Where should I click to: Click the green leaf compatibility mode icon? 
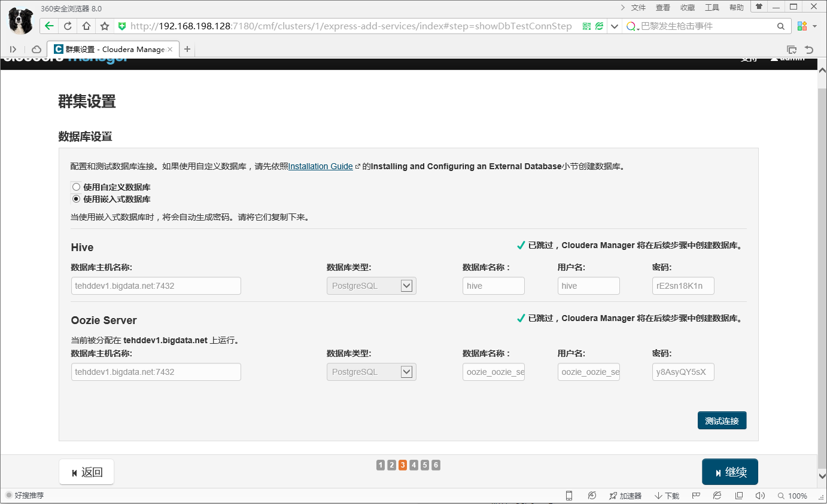coord(598,26)
